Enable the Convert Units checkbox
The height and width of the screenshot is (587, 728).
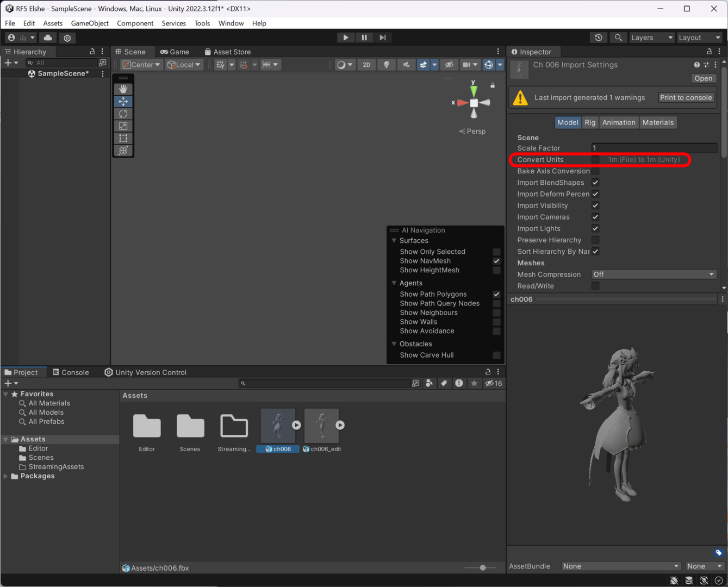[x=596, y=160]
